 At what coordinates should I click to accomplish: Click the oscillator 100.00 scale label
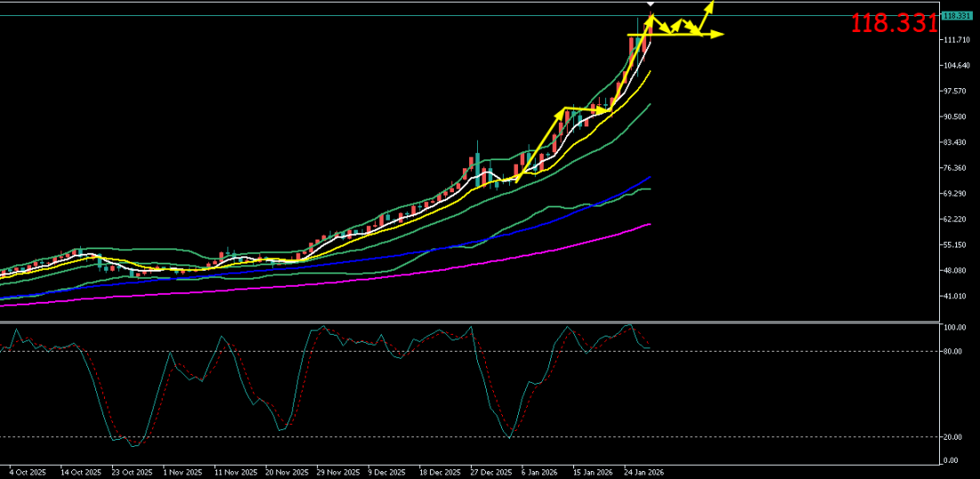tap(956, 329)
